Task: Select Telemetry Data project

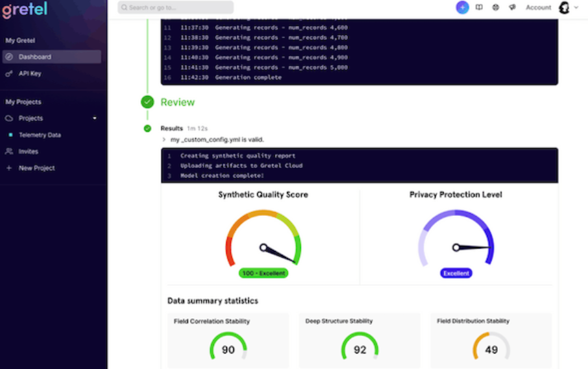Action: click(40, 135)
